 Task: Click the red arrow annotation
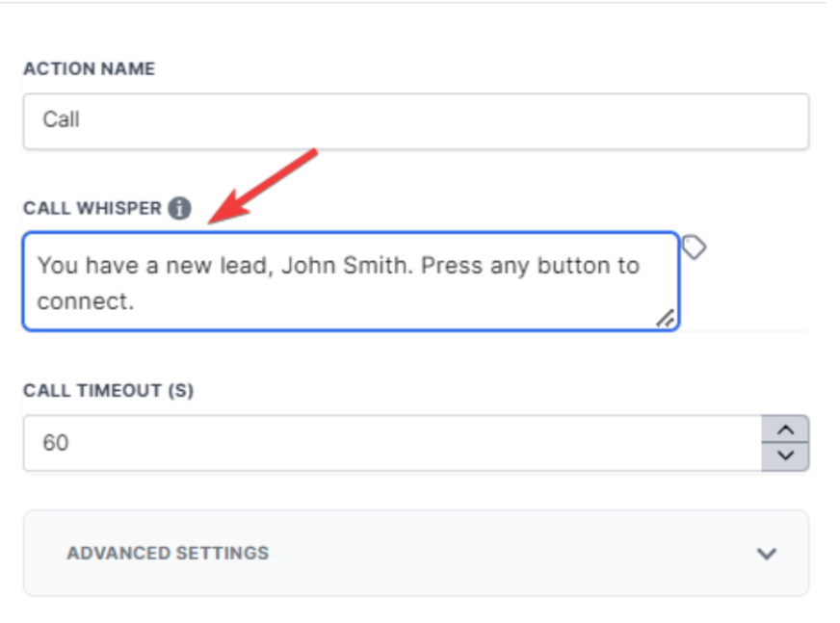coord(264,185)
